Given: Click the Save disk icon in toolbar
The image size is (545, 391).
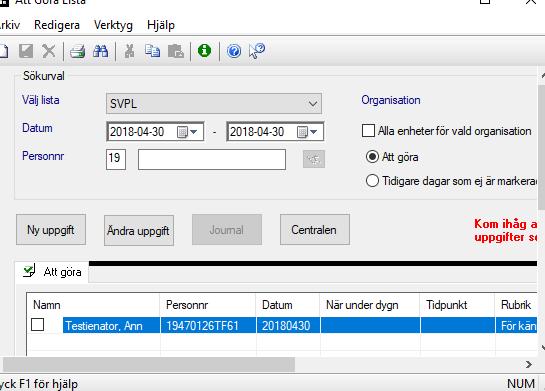Looking at the screenshot, I should point(26,51).
